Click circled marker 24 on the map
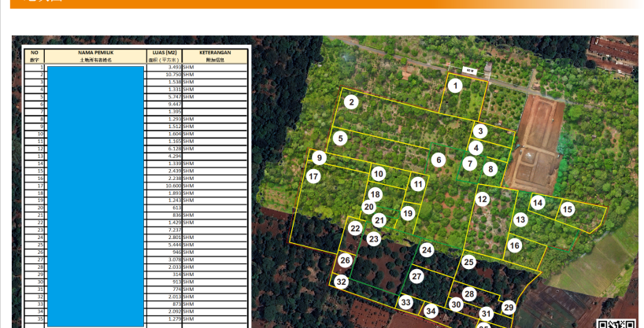This screenshot has width=644, height=328. coord(427,250)
